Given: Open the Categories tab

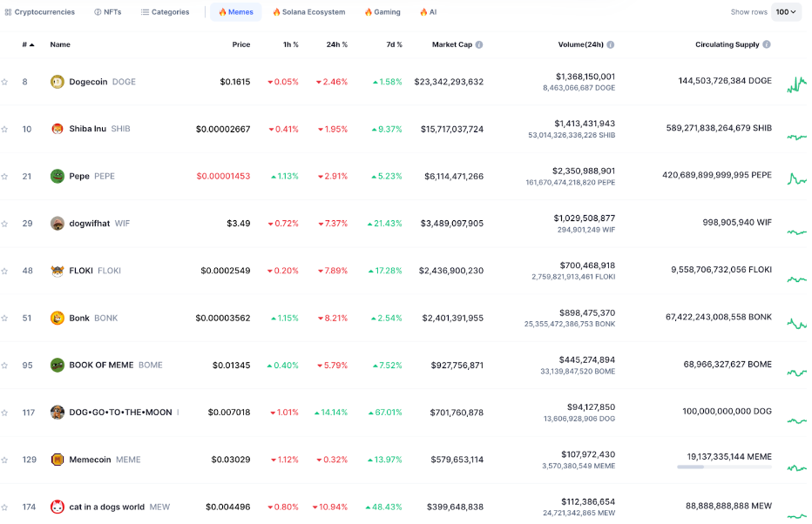Looking at the screenshot, I should [x=166, y=12].
